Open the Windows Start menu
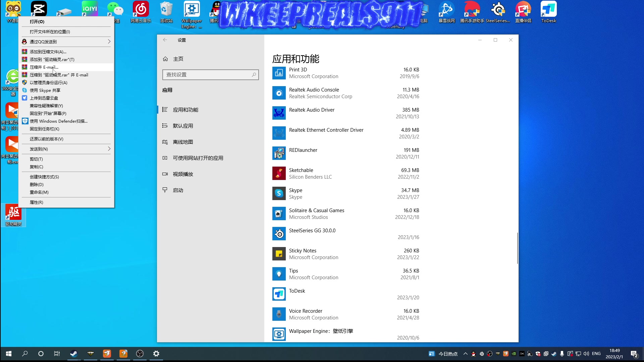This screenshot has width=644, height=362. (9, 354)
